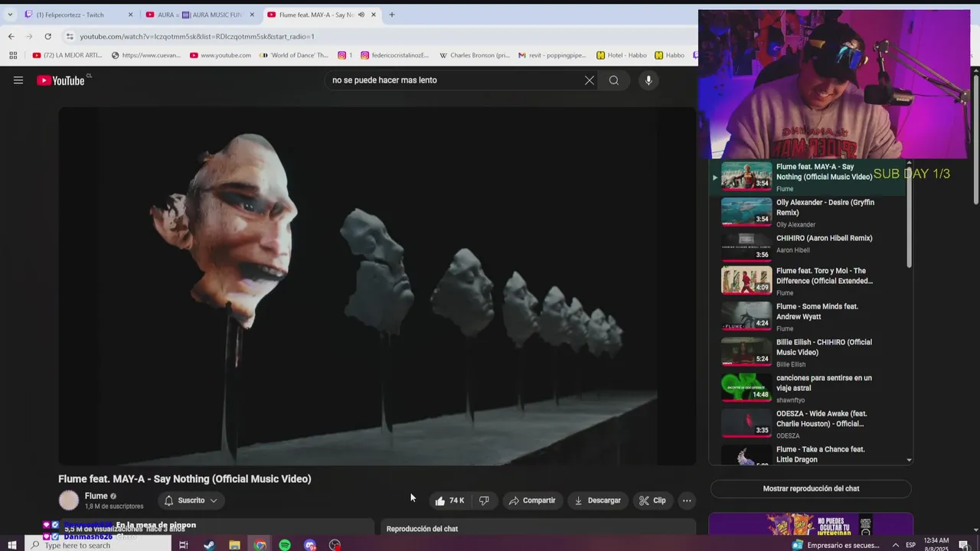
Task: Open the Windows notification center
Action: tap(964, 545)
